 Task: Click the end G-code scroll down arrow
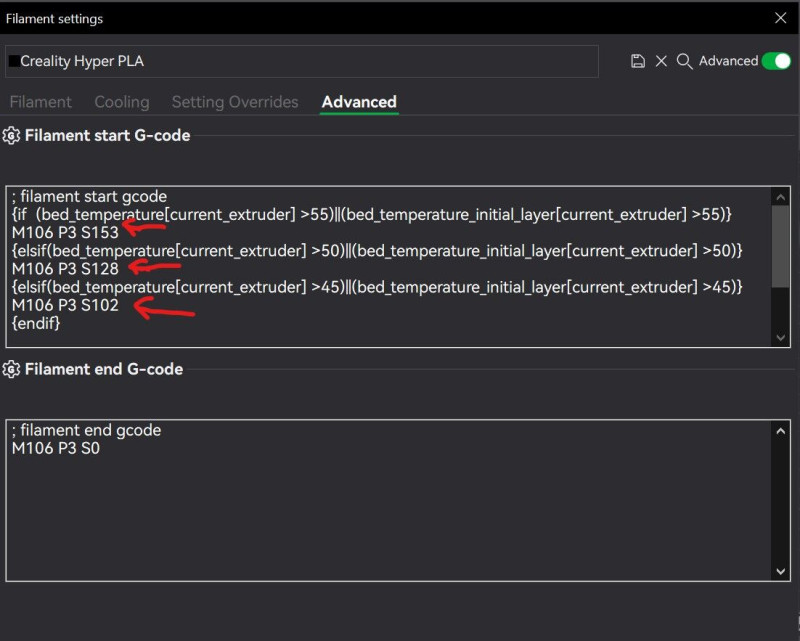780,571
